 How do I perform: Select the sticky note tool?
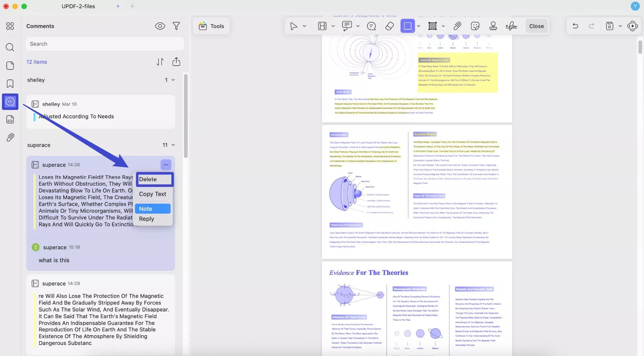pos(372,26)
